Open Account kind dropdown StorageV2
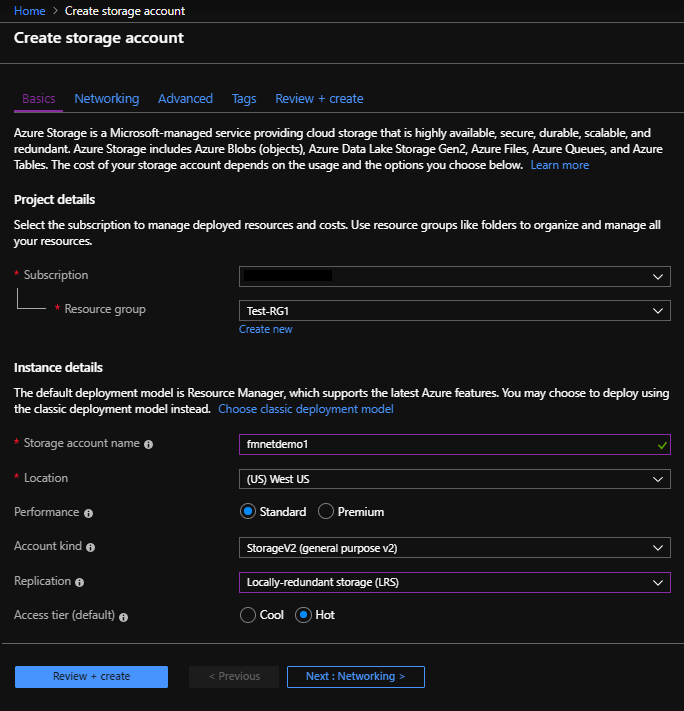The image size is (684, 711). click(454, 548)
